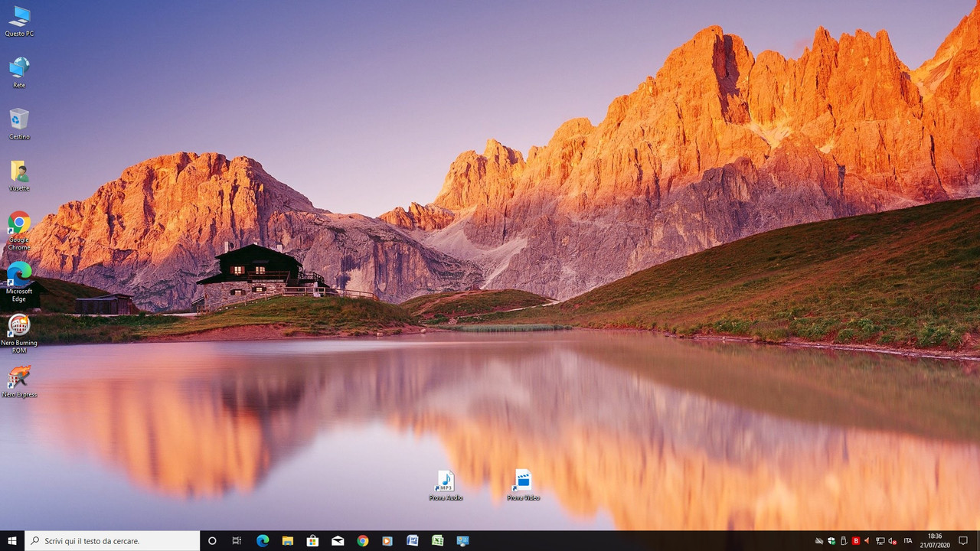Select the Google Chrome desktop shortcut

19,230
